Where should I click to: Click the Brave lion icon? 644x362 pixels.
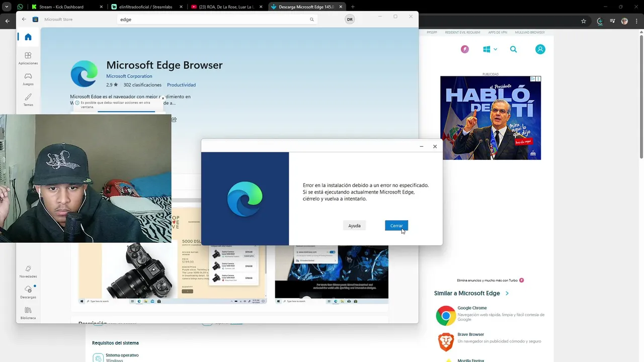pyautogui.click(x=446, y=342)
